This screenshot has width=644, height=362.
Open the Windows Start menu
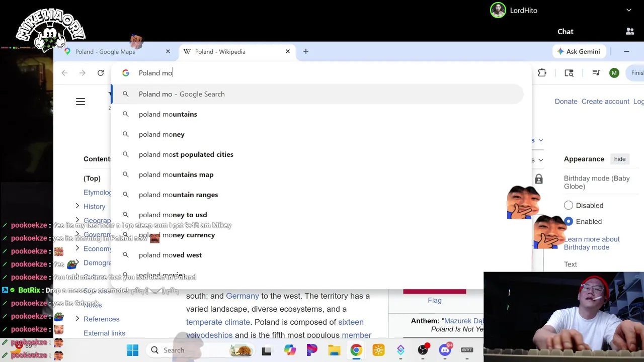pos(132,350)
